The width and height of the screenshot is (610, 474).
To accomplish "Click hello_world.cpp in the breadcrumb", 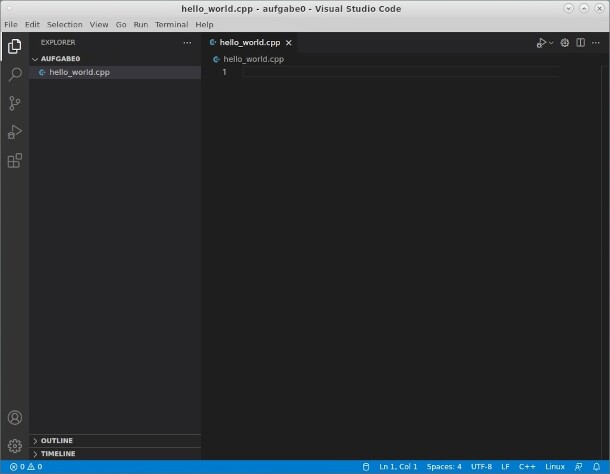I will (x=253, y=59).
